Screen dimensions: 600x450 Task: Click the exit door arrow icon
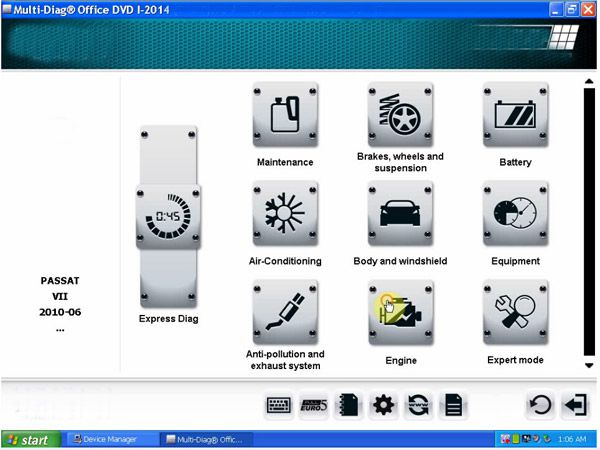(x=576, y=404)
